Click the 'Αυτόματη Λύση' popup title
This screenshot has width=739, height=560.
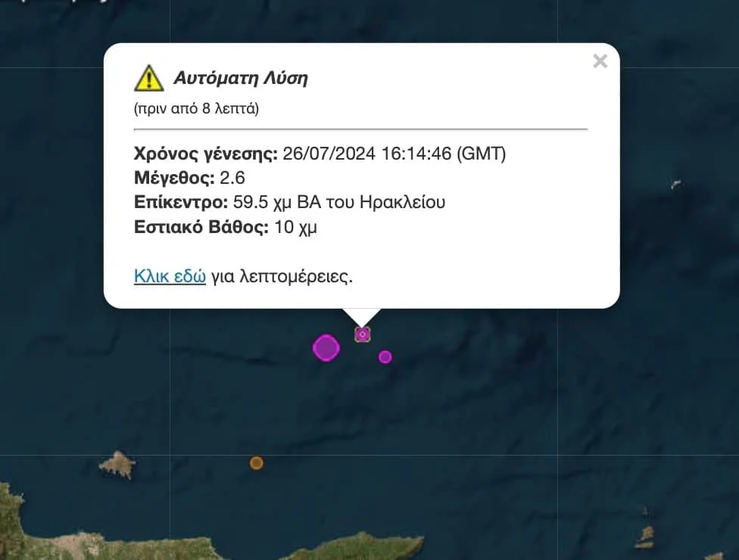coord(241,78)
